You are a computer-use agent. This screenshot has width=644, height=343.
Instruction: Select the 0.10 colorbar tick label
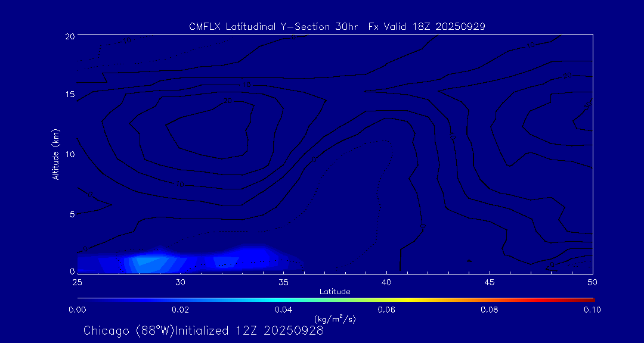(592, 310)
